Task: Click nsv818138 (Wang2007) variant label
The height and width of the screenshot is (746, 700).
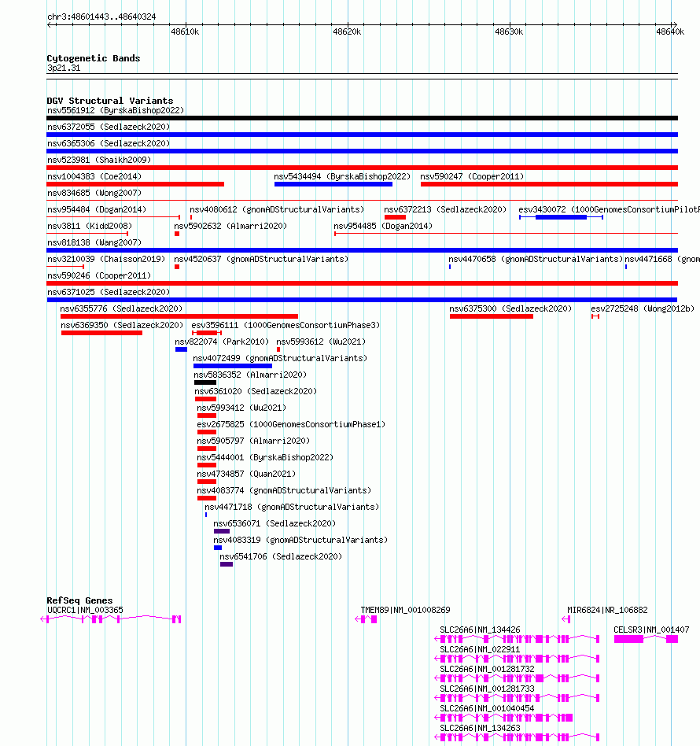Action: (94, 242)
